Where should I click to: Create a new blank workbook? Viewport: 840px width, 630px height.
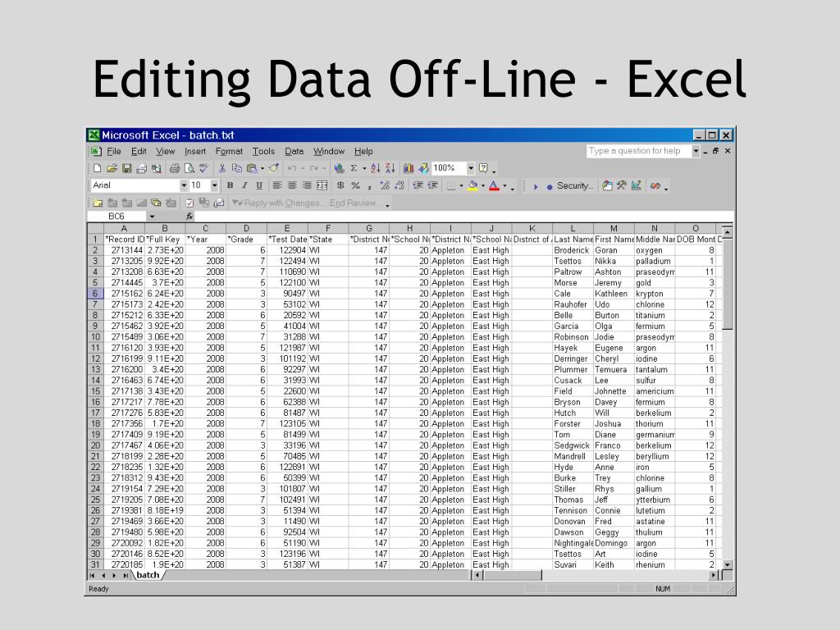point(97,169)
